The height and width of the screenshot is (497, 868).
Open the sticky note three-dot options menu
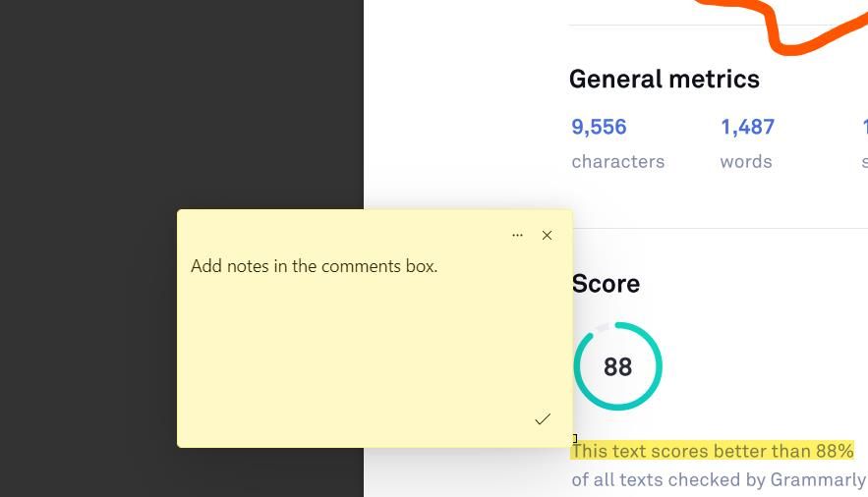(517, 235)
